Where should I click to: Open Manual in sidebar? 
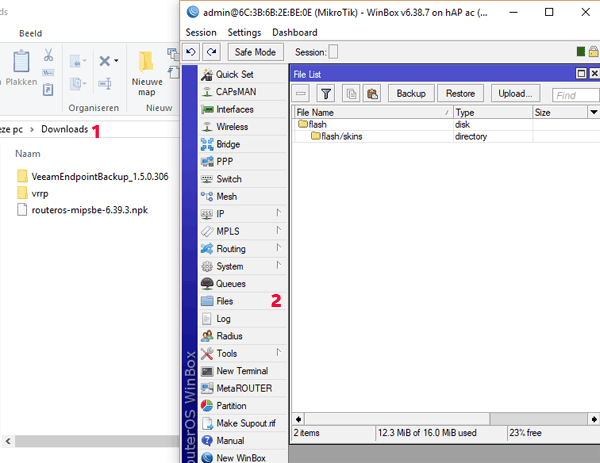[x=243, y=441]
